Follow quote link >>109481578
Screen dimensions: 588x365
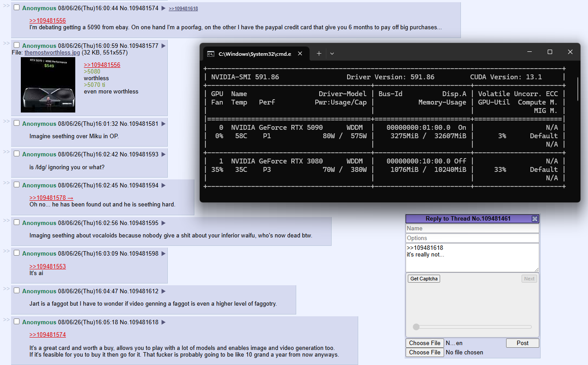point(51,198)
